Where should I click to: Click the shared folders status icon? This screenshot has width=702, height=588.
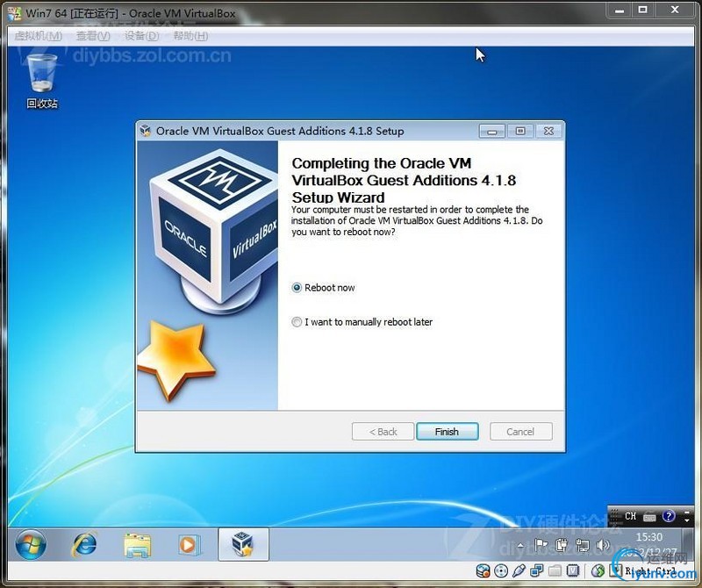pos(555,571)
